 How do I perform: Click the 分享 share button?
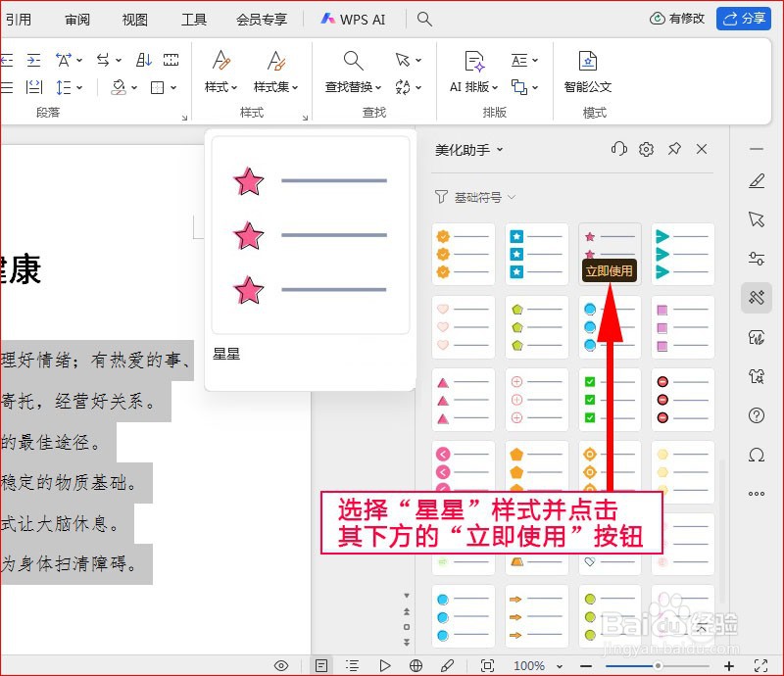tap(745, 18)
